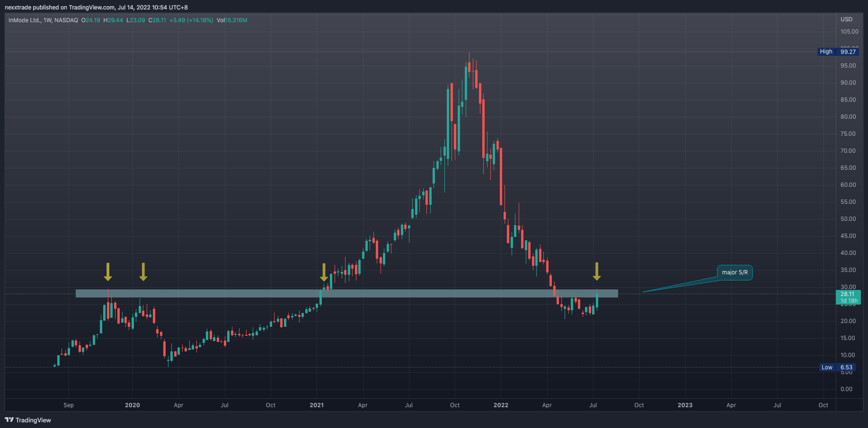Click the '2023' time axis label
868x428 pixels.
pos(685,405)
